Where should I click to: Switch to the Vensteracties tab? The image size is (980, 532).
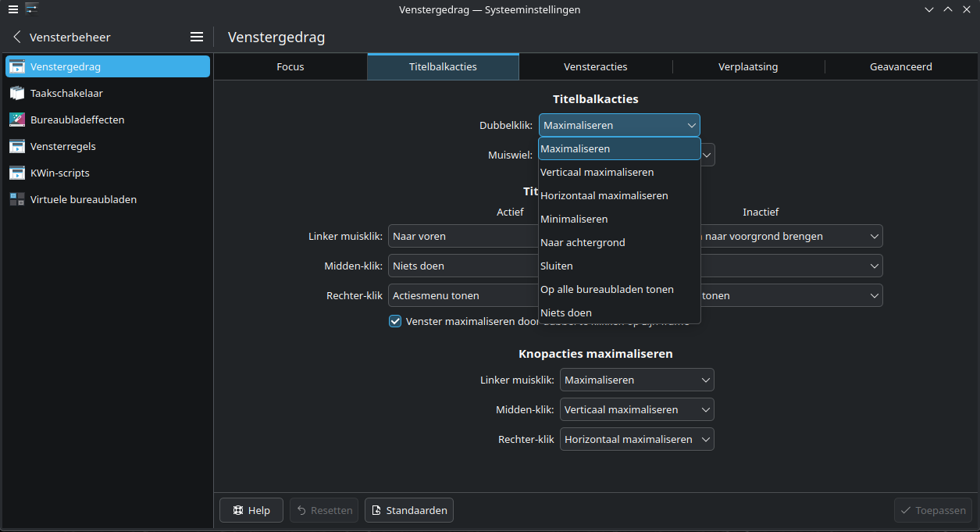click(x=595, y=67)
